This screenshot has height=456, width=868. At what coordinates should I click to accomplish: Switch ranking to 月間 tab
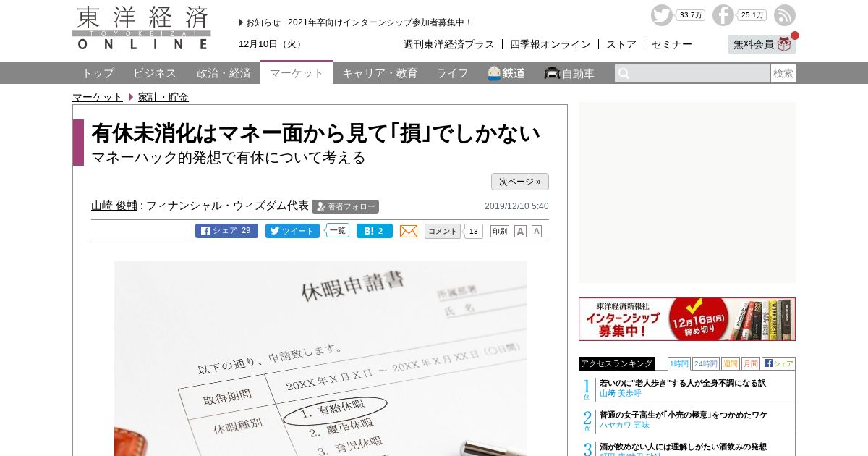click(750, 363)
